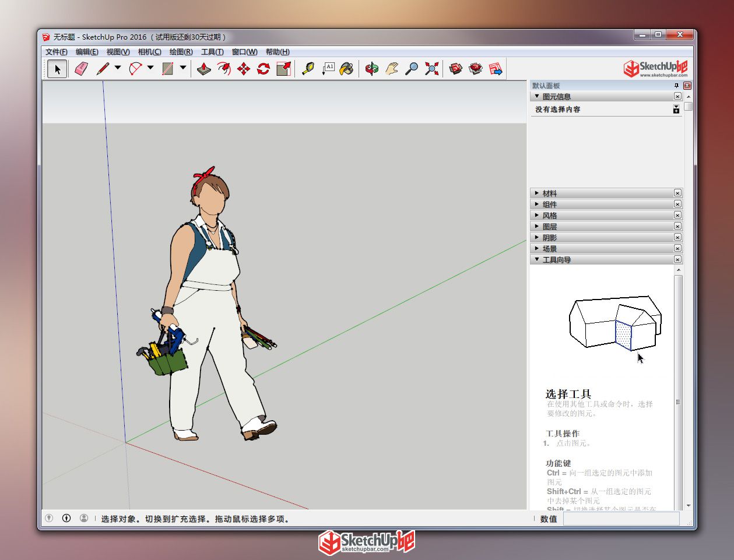
Task: Expand the 场景 panel
Action: point(537,248)
